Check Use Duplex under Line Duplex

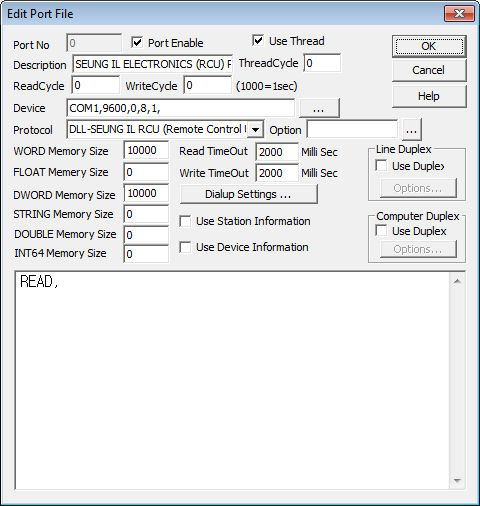[x=381, y=165]
